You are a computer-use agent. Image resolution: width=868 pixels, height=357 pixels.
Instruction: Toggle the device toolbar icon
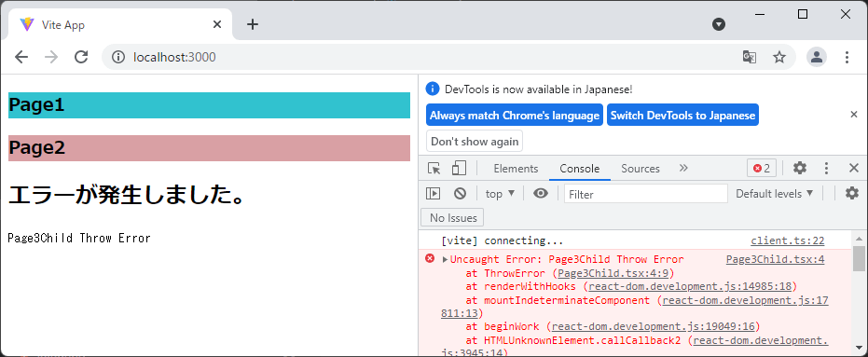[x=459, y=169]
